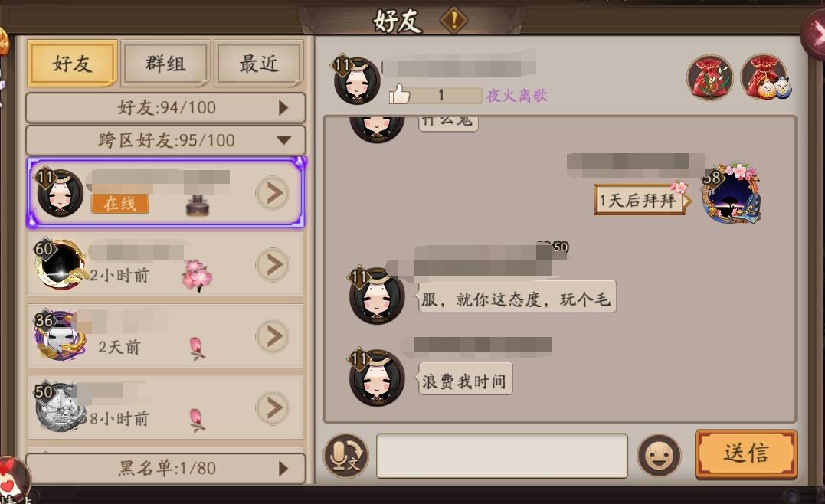The image size is (825, 504).
Task: Open the emoji smiley picker
Action: (x=659, y=456)
